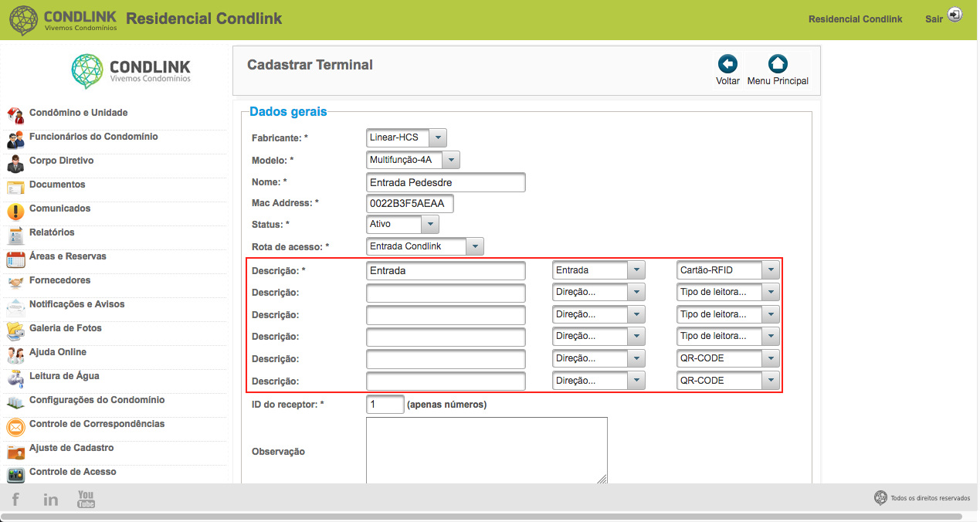Open the Relatórios menu item
This screenshot has height=522, width=980.
52,232
